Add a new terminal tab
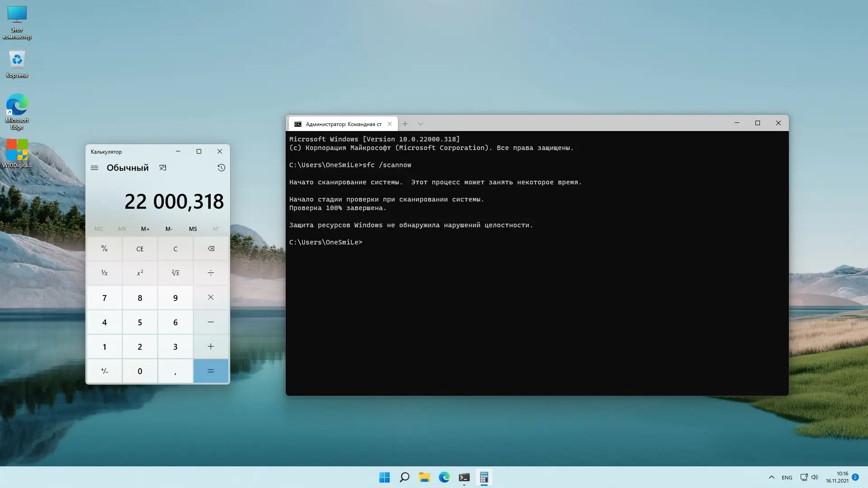The width and height of the screenshot is (868, 488). (405, 124)
